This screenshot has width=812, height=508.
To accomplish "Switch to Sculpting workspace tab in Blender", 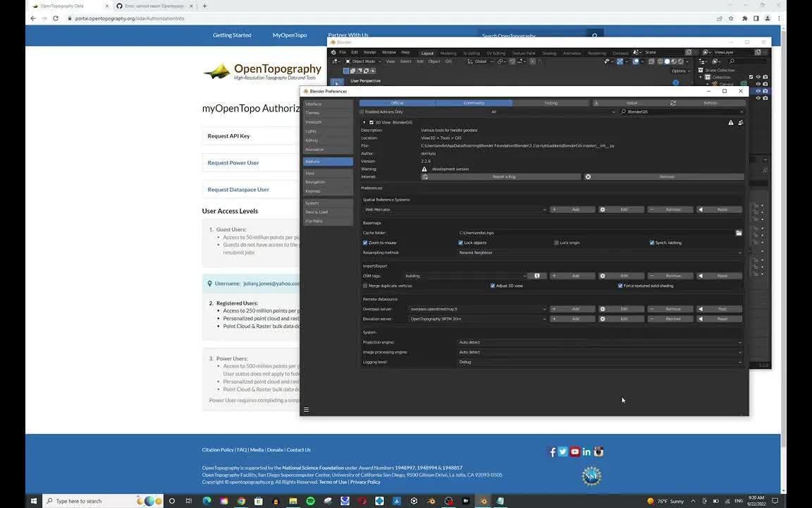I will (x=472, y=54).
